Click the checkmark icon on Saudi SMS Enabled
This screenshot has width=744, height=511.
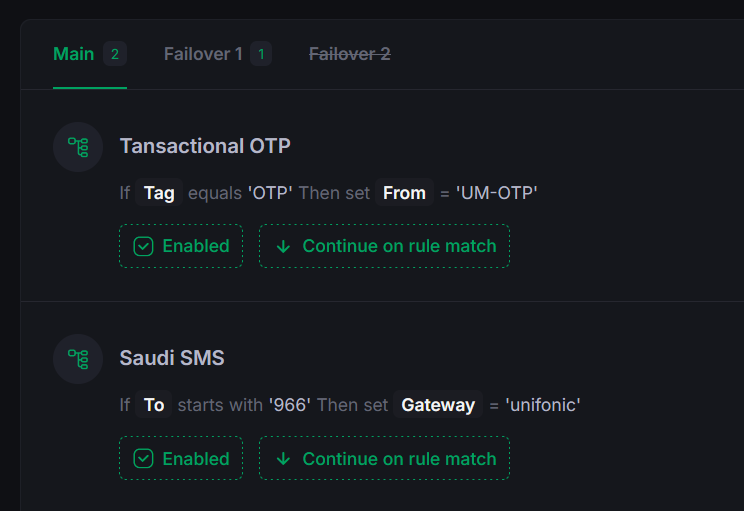(x=143, y=458)
